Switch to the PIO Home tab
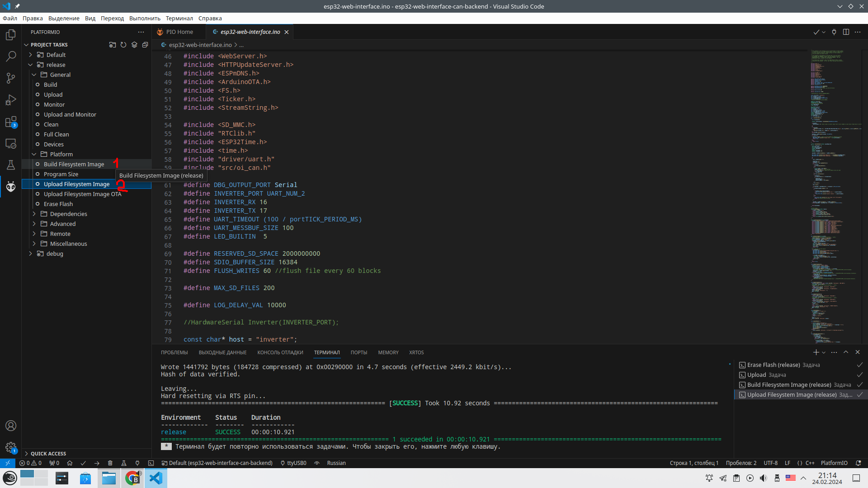The width and height of the screenshot is (868, 488). point(179,32)
